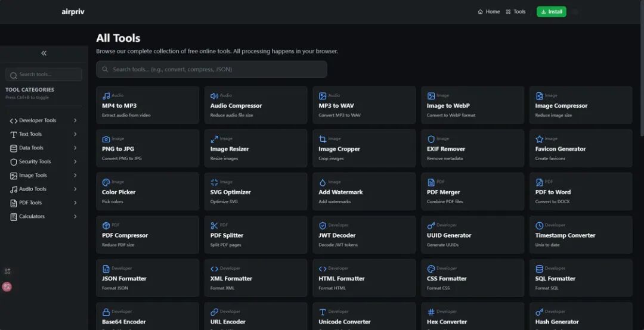Click the URL Encoder link icon

coord(214,312)
